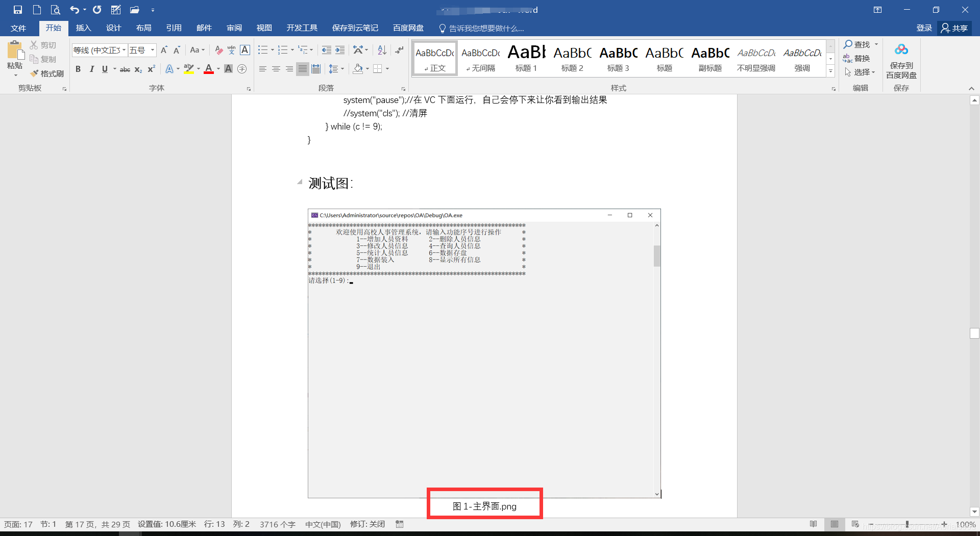This screenshot has width=980, height=536.
Task: Clear all formatting icon
Action: pyautogui.click(x=218, y=50)
